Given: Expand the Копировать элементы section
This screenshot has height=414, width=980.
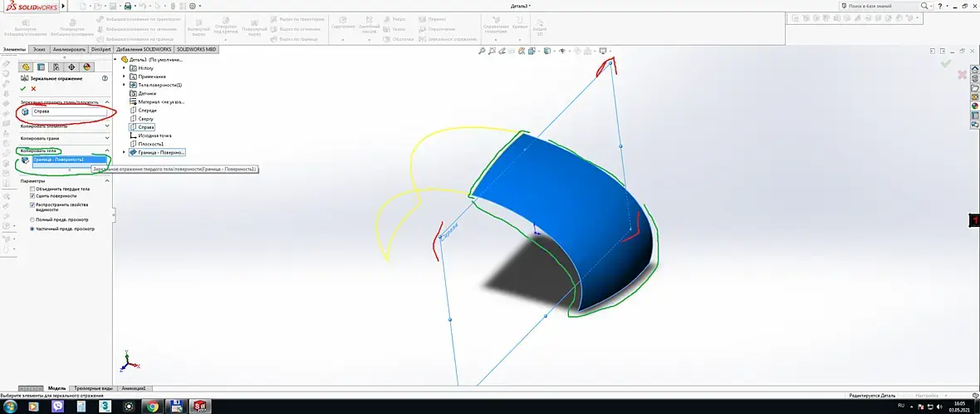Looking at the screenshot, I should tap(107, 126).
